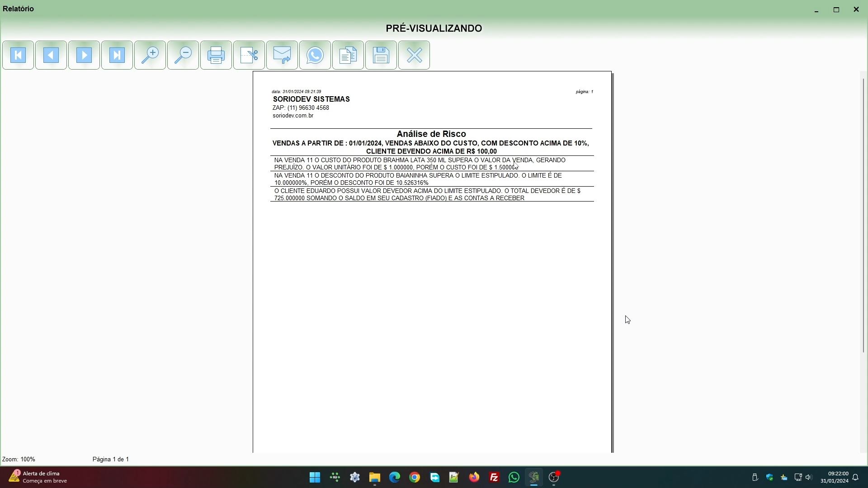Launch WhatsApp from the taskbar
The image size is (868, 488).
514,477
